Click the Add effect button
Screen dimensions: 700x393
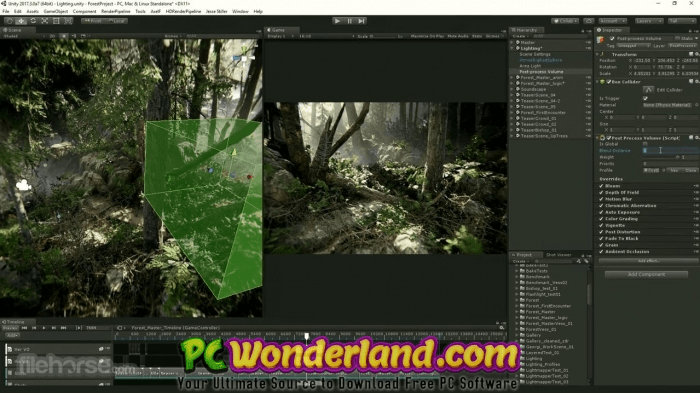pos(648,261)
